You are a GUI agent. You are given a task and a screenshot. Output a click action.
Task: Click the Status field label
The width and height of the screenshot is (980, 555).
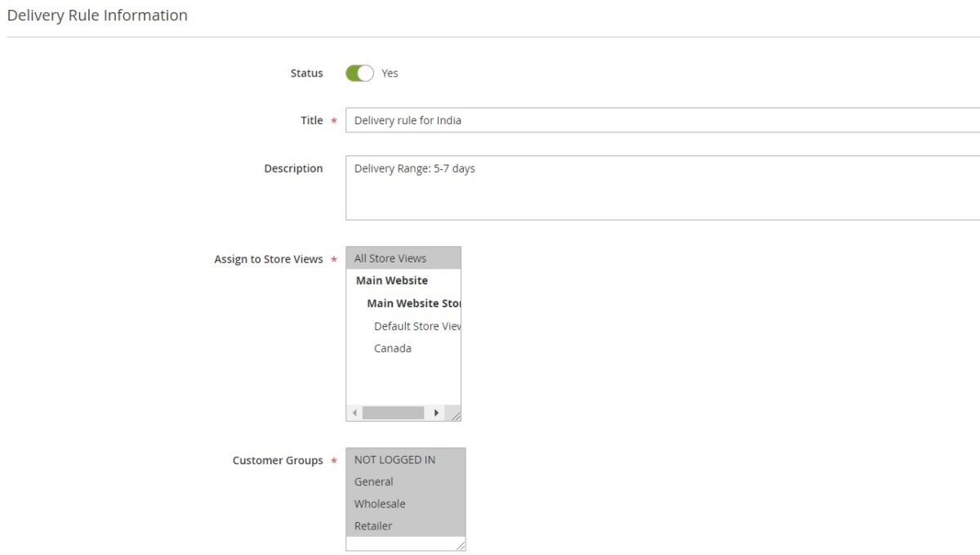[306, 73]
